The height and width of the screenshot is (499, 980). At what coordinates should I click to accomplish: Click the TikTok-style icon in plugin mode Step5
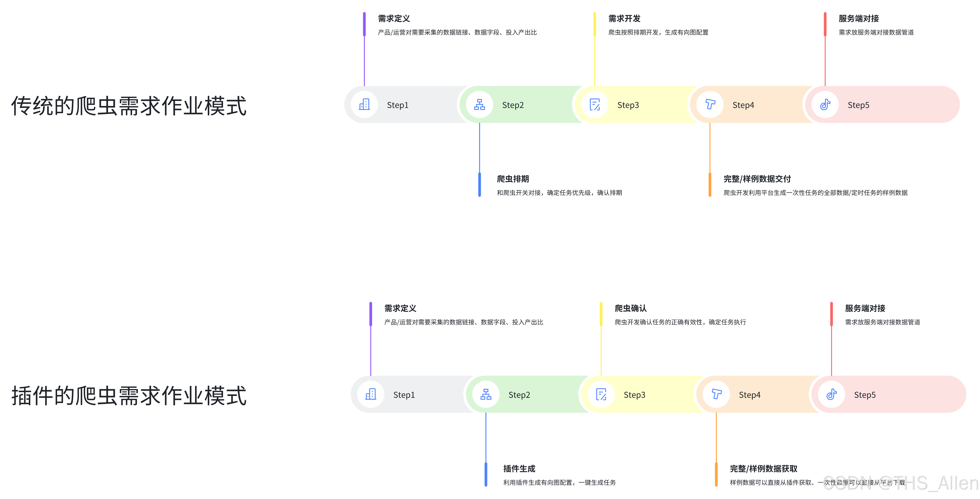pos(831,394)
